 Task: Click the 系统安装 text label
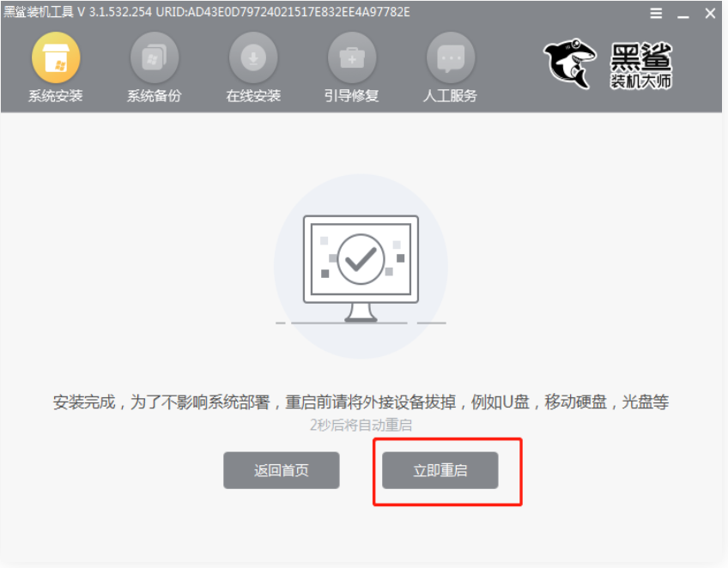[56, 96]
